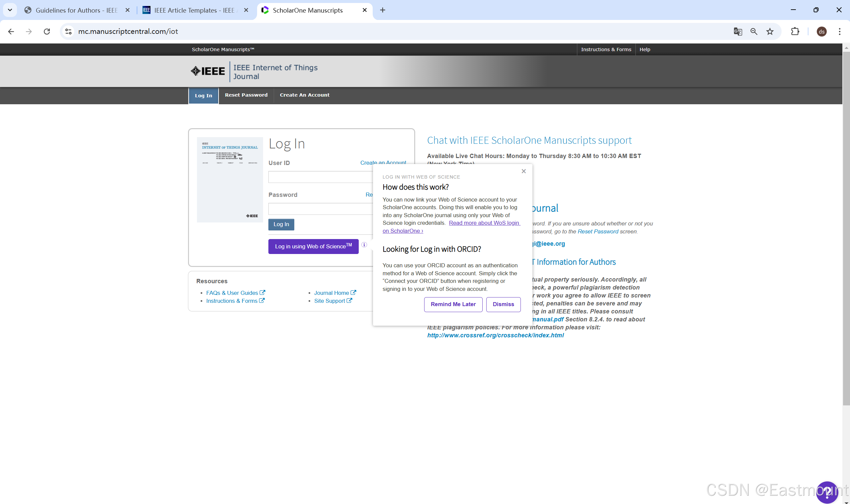
Task: Click the User ID input field
Action: [x=320, y=177]
